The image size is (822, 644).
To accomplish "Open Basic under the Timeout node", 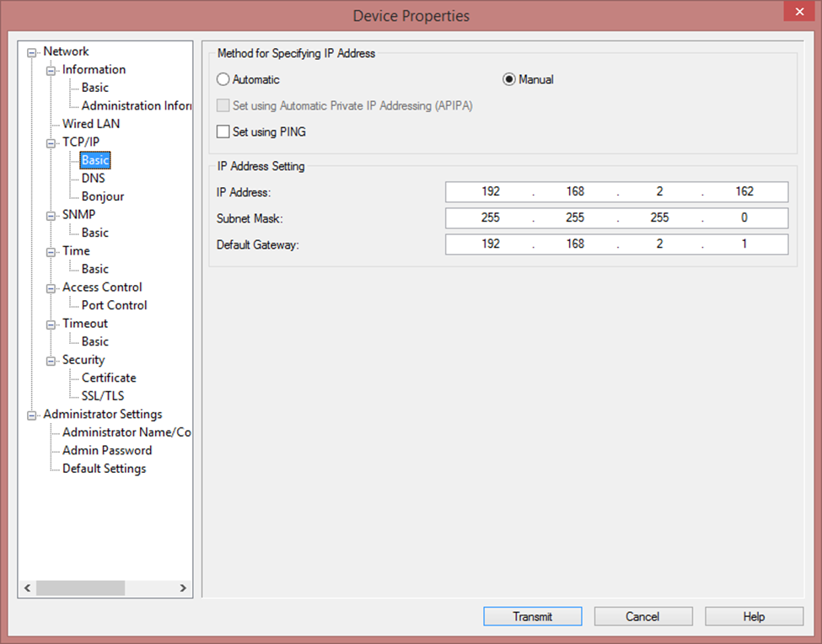I will pyautogui.click(x=95, y=341).
